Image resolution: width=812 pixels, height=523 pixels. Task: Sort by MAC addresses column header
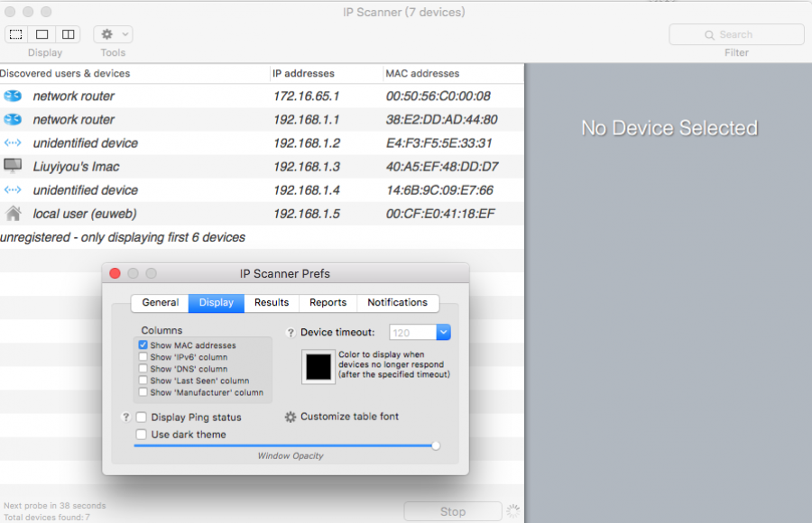pyautogui.click(x=454, y=74)
